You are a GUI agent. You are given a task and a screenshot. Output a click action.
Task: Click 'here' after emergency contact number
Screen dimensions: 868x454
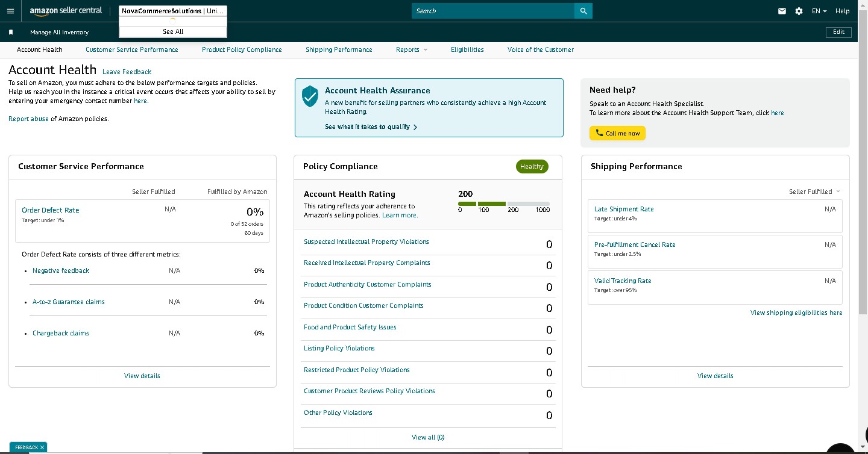[x=140, y=101]
